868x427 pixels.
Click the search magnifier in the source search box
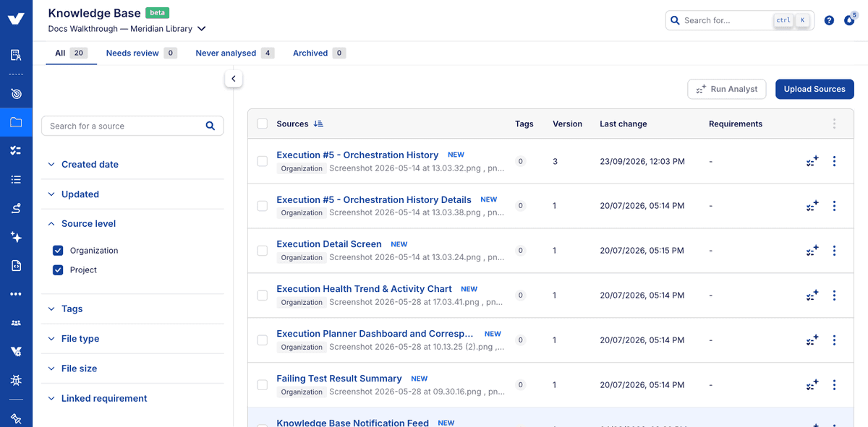pos(210,126)
